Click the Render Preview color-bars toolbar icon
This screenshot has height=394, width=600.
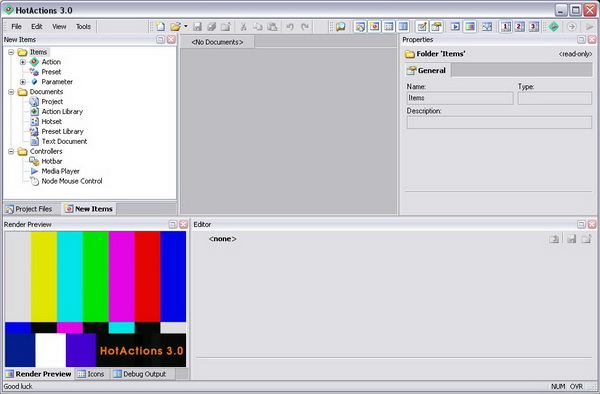[470, 26]
